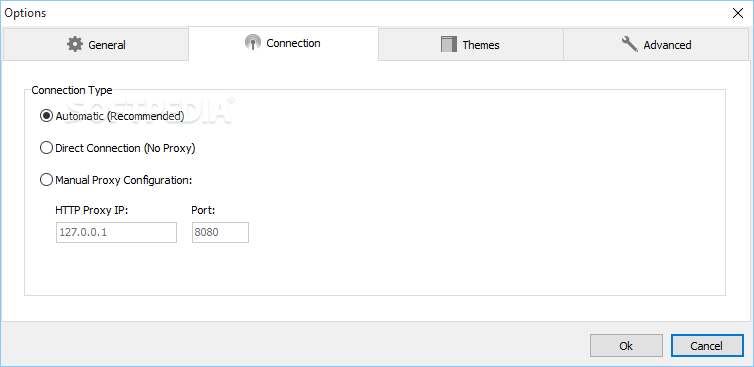This screenshot has width=754, height=367.
Task: Click the HTTP Proxy IP field
Action: point(116,232)
